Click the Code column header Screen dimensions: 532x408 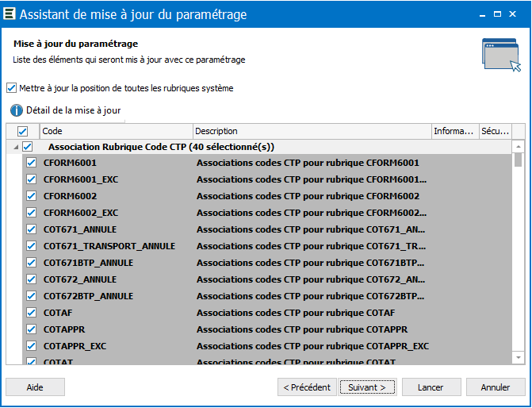117,131
